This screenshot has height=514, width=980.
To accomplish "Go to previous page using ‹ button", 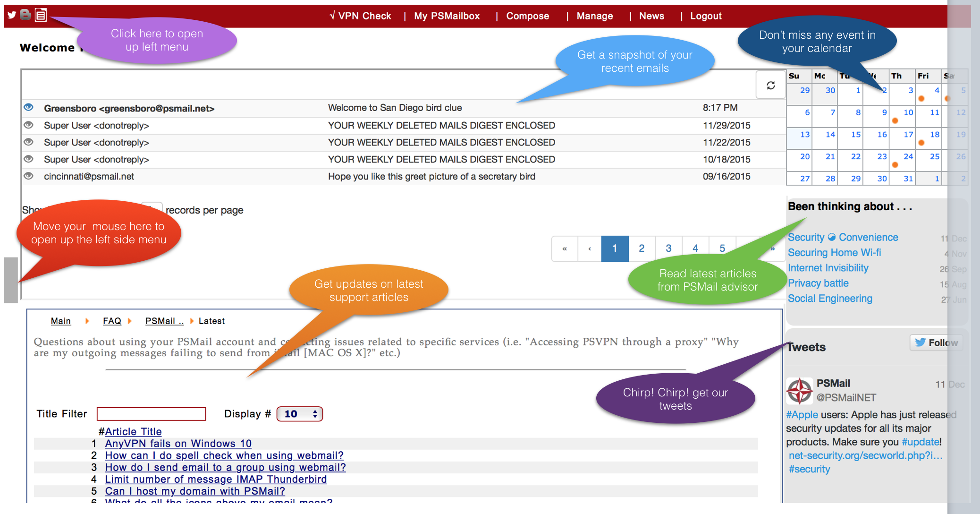I will point(590,248).
